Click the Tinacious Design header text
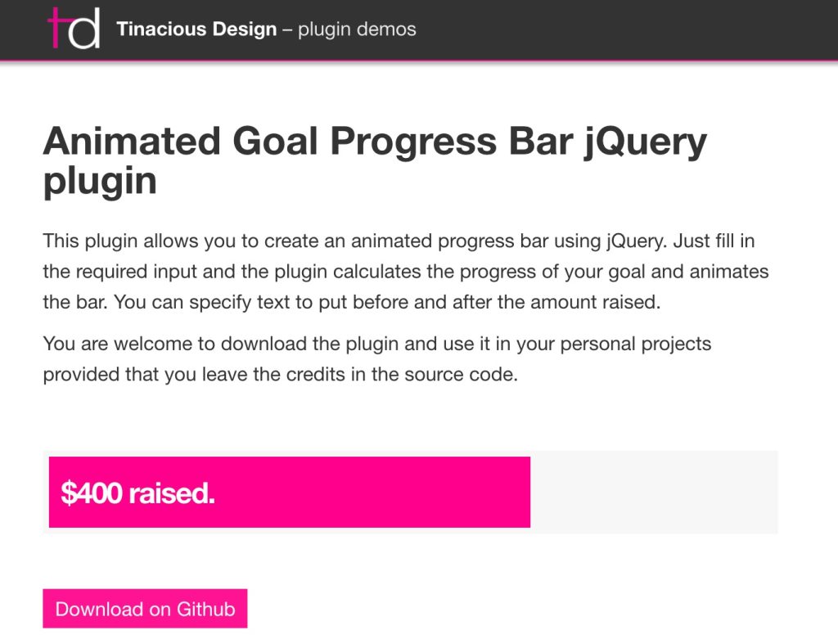838x644 pixels. pos(196,29)
